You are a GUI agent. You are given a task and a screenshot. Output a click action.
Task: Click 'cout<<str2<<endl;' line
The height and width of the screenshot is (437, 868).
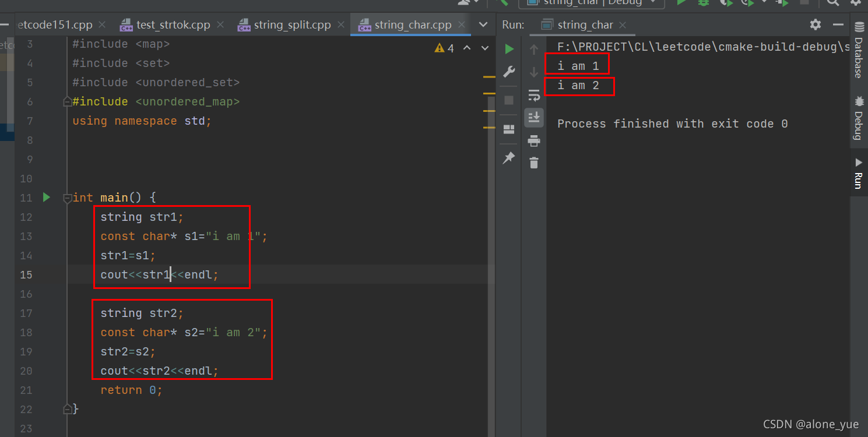click(x=159, y=371)
